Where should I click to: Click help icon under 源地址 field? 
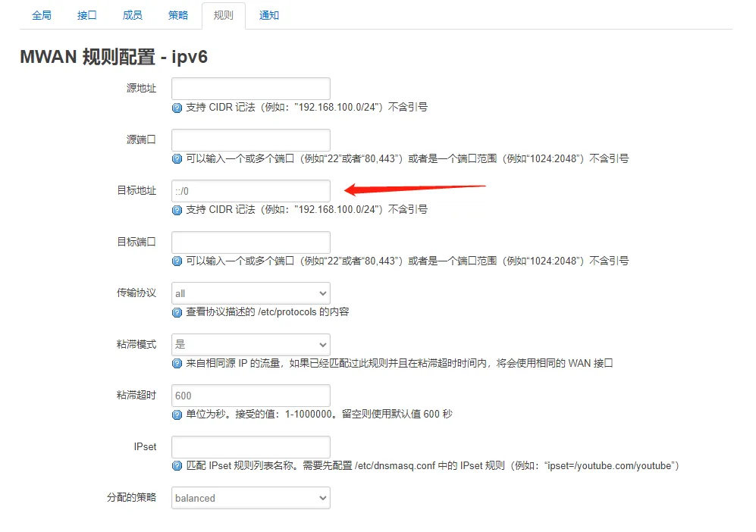177,108
